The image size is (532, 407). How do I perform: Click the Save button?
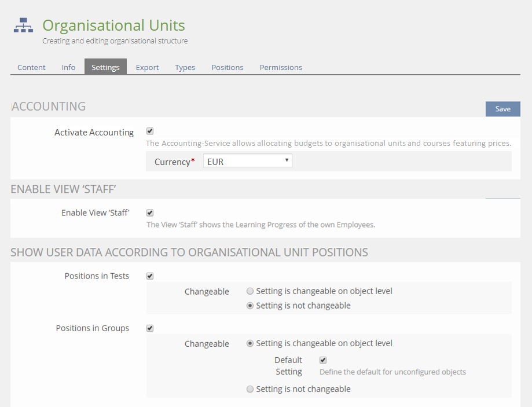[502, 109]
